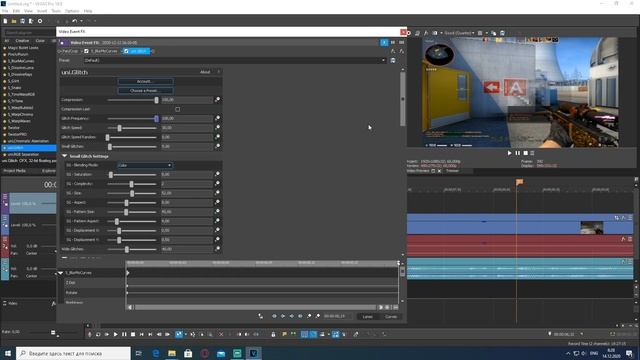Image resolution: width=640 pixels, height=360 pixels.
Task: Open VEGAS Pro icon in the taskbar
Action: [253, 353]
